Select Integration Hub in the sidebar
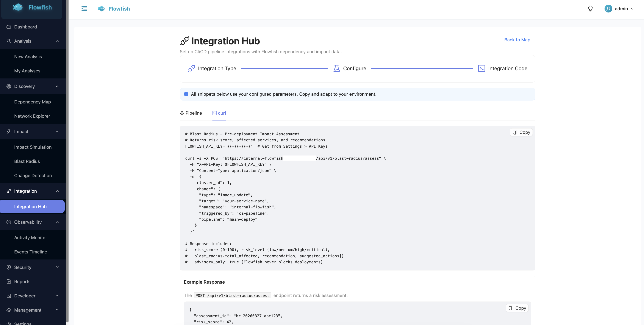The image size is (644, 325). (x=32, y=206)
